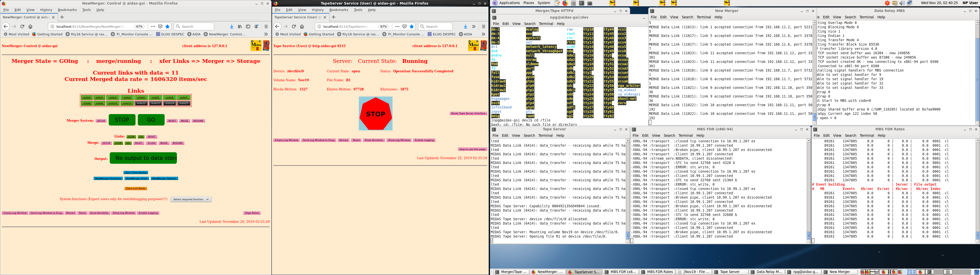Viewport: 980px width, 275px height.
Task: Click the Midas logo on NewMerger page
Action: click(x=256, y=46)
